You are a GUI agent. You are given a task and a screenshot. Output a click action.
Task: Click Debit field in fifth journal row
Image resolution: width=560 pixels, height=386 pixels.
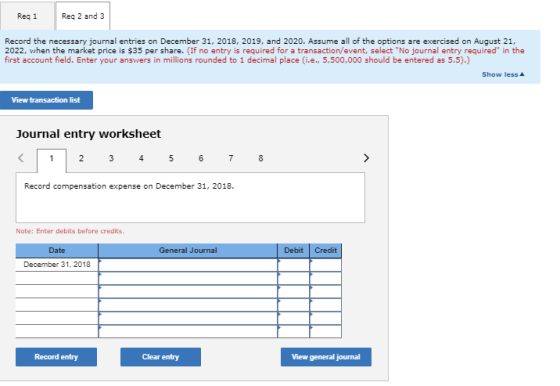tap(294, 318)
